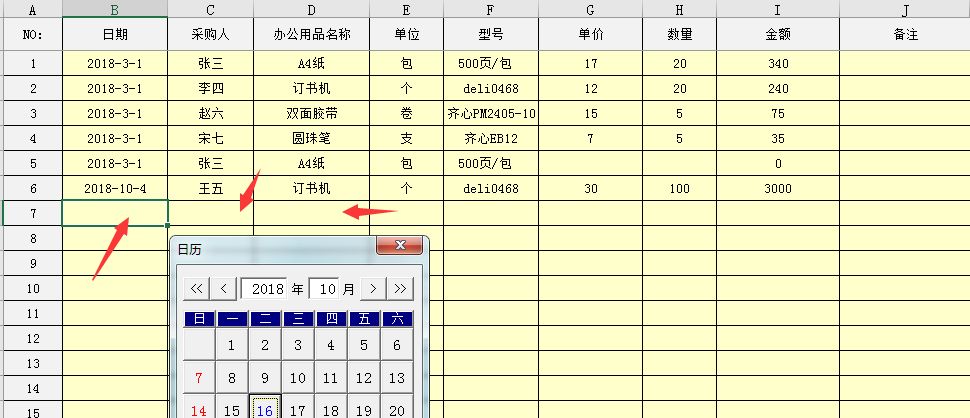Close the 日历 calendar dialog
Viewport: 970px width, 418px height.
pos(400,245)
